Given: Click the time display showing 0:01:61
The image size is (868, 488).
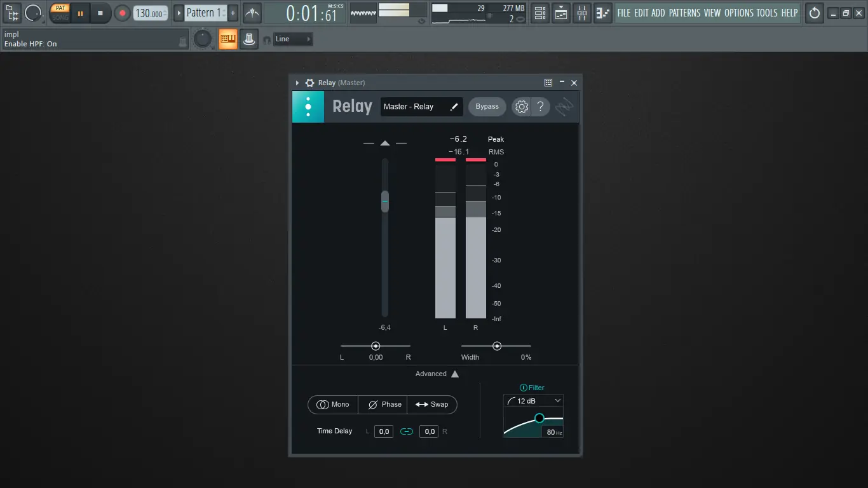Looking at the screenshot, I should pos(304,13).
